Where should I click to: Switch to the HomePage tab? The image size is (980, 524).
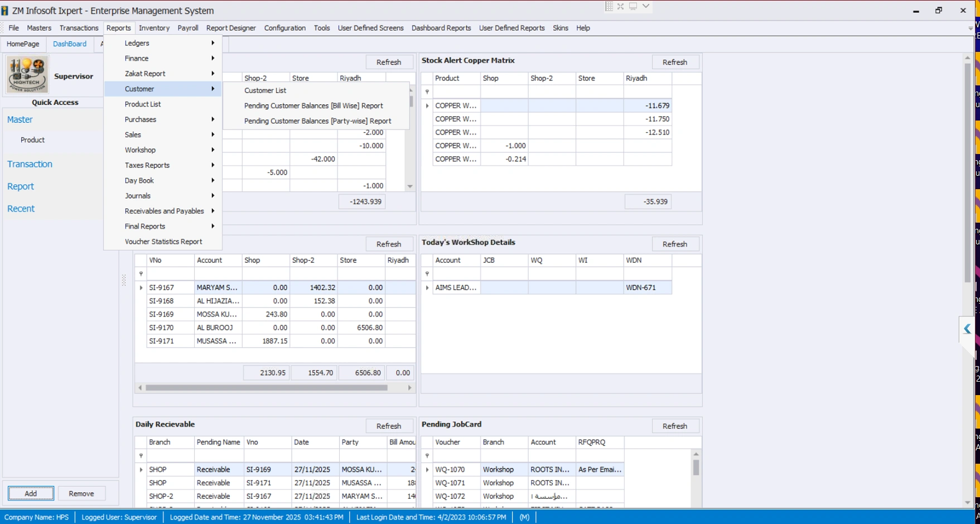pyautogui.click(x=23, y=44)
